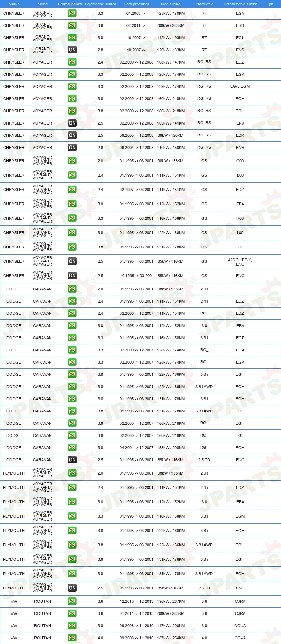Click the Rodzaj paliwa column header
This screenshot has width=281, height=644.
pos(70,4)
